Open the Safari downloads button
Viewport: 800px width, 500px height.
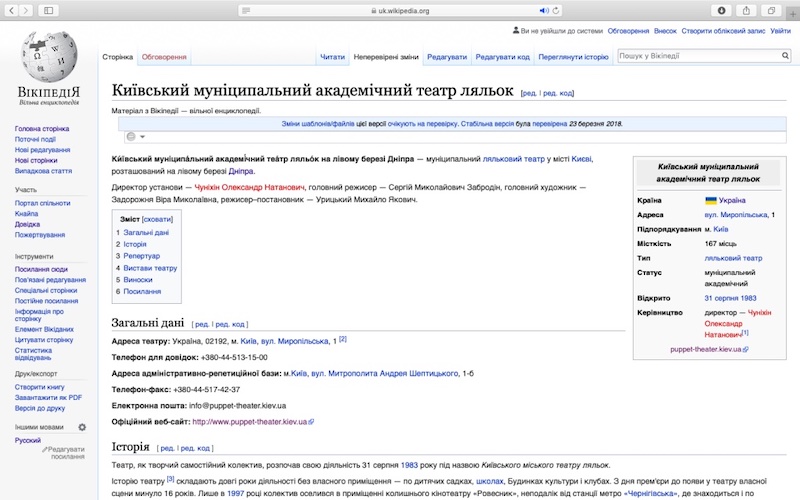(x=721, y=10)
